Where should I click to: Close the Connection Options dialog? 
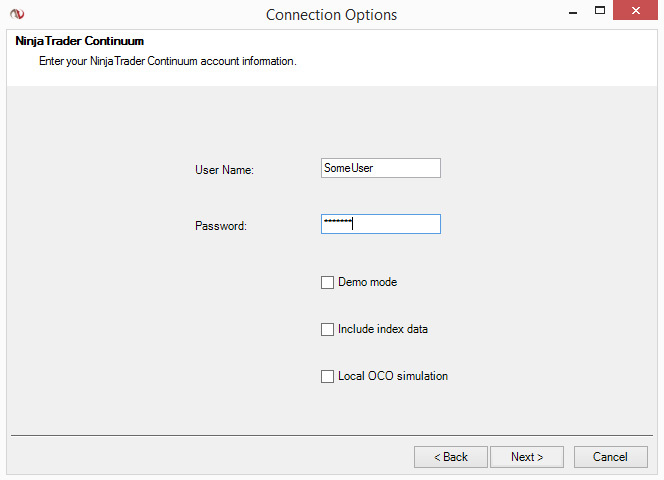635,11
